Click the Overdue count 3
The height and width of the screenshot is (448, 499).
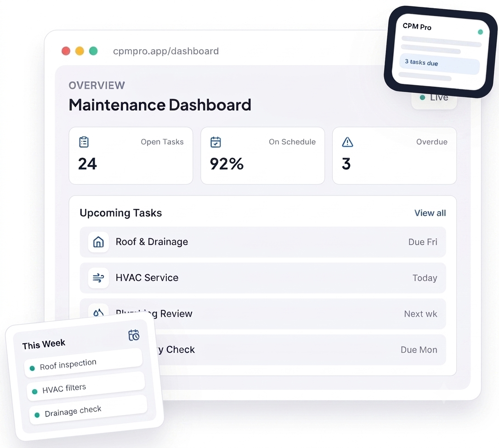[x=346, y=164]
